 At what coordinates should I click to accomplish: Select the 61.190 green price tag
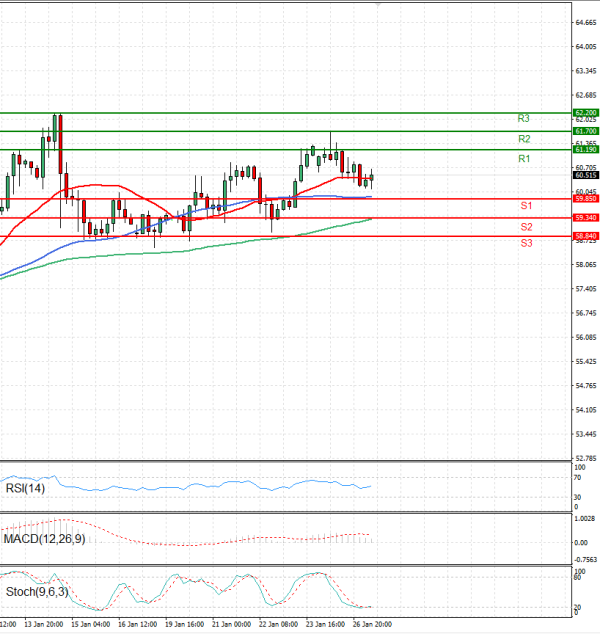[x=586, y=149]
